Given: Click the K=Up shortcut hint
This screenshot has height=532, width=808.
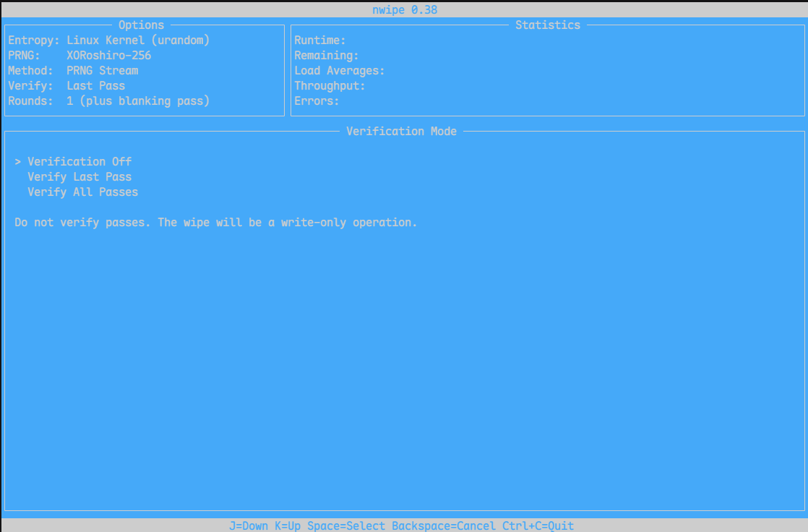Looking at the screenshot, I should [x=288, y=525].
